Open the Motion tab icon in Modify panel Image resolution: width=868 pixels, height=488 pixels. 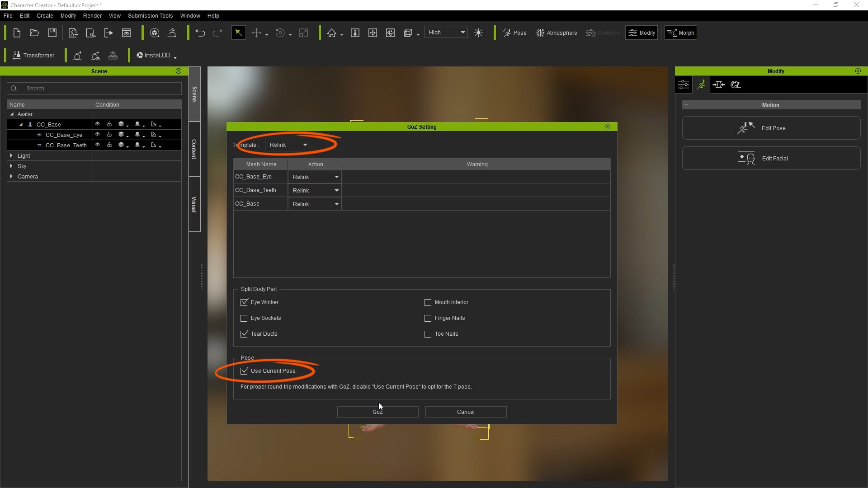coord(701,84)
